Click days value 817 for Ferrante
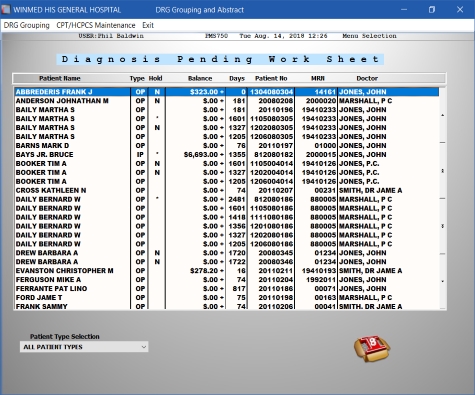475x395 pixels. [x=239, y=289]
